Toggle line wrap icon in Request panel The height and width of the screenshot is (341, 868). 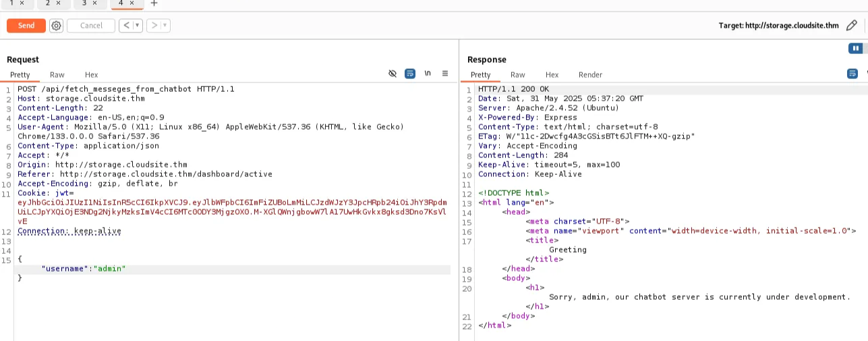click(409, 74)
